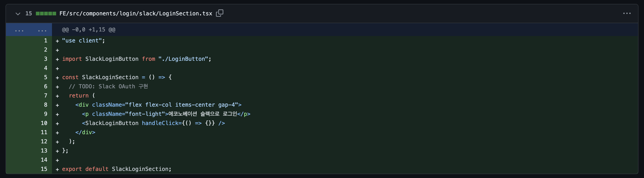Toggle visibility of the file diff content
The height and width of the screenshot is (178, 644).
point(17,14)
